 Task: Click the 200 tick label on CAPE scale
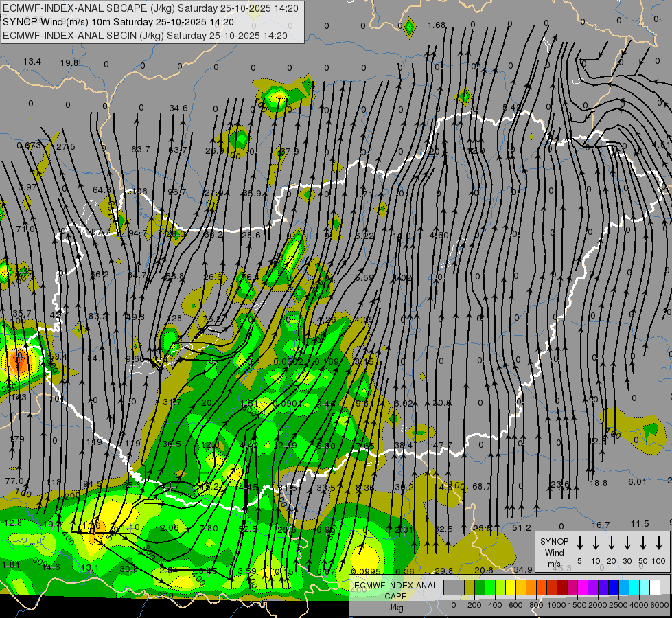(474, 605)
